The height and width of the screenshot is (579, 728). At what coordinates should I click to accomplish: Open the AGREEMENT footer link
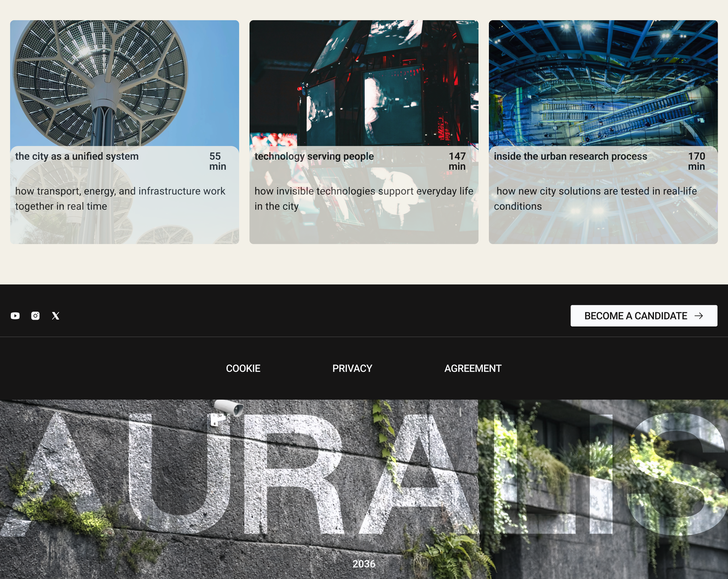(473, 369)
